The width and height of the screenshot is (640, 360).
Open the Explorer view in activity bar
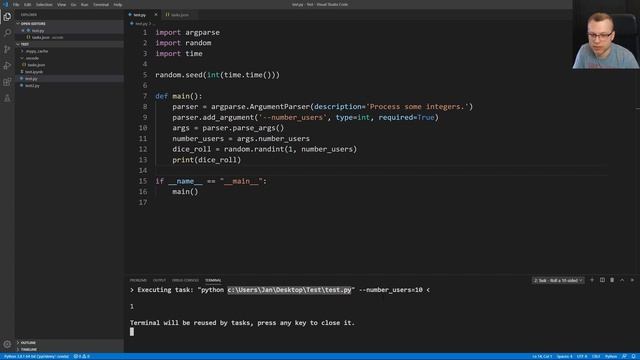tap(7, 16)
